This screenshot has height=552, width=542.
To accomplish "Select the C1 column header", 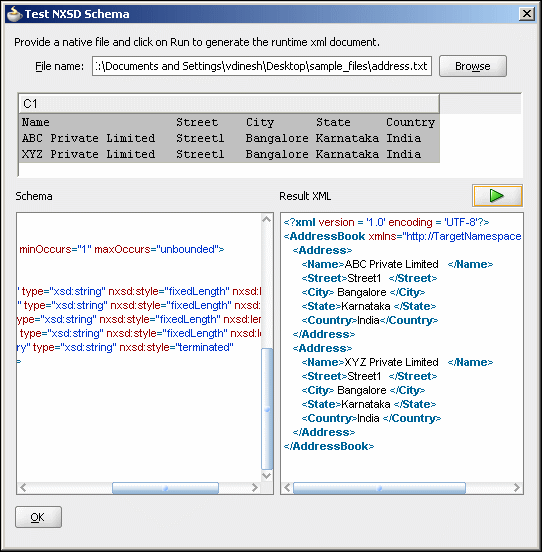I will (x=229, y=104).
